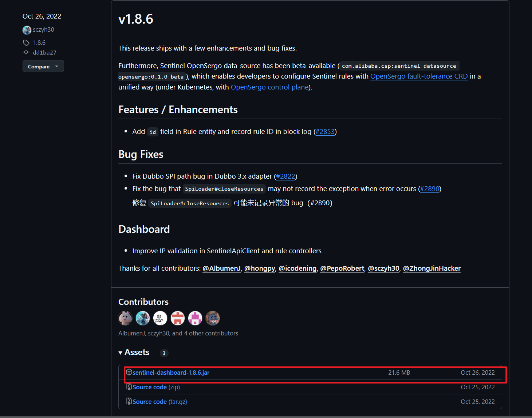The height and width of the screenshot is (418, 532).
Task: Open @AlbumenJ mention
Action: pos(221,268)
